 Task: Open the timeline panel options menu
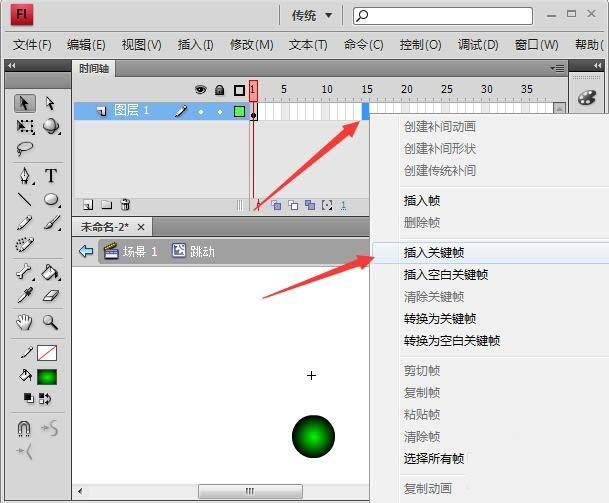pyautogui.click(x=557, y=69)
